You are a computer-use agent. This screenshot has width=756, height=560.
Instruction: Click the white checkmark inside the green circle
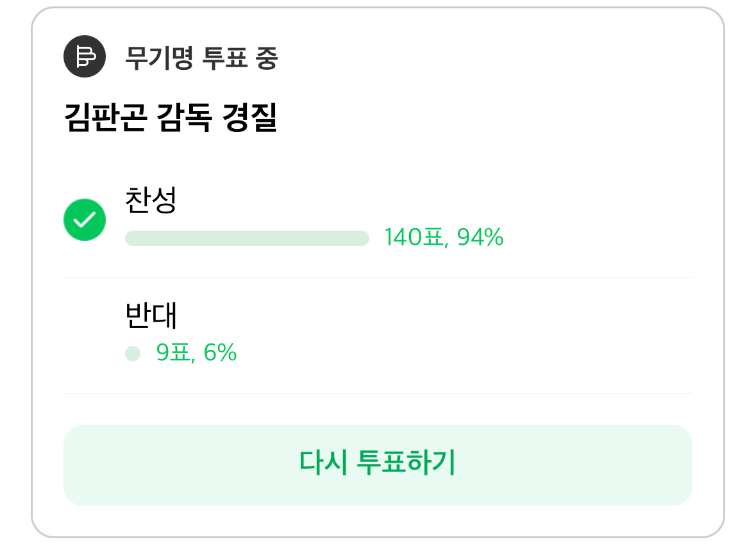[85, 220]
